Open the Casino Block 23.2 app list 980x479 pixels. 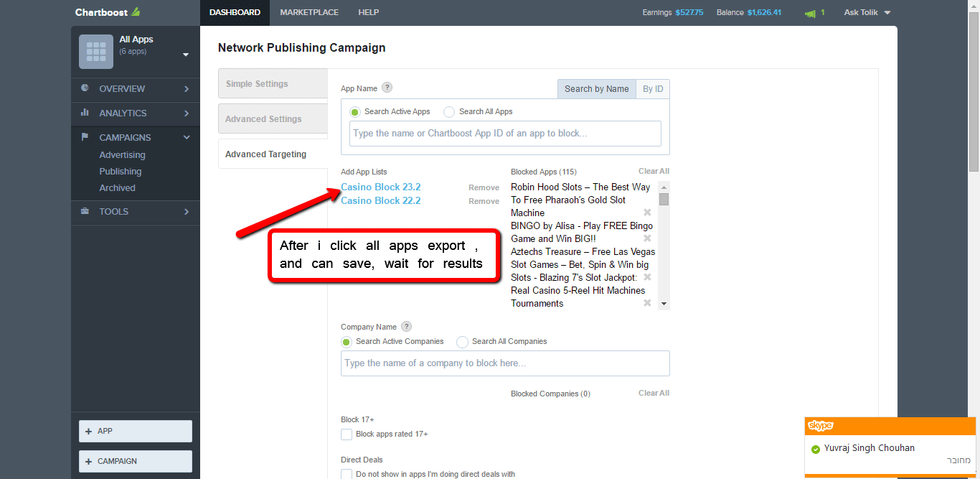click(380, 187)
